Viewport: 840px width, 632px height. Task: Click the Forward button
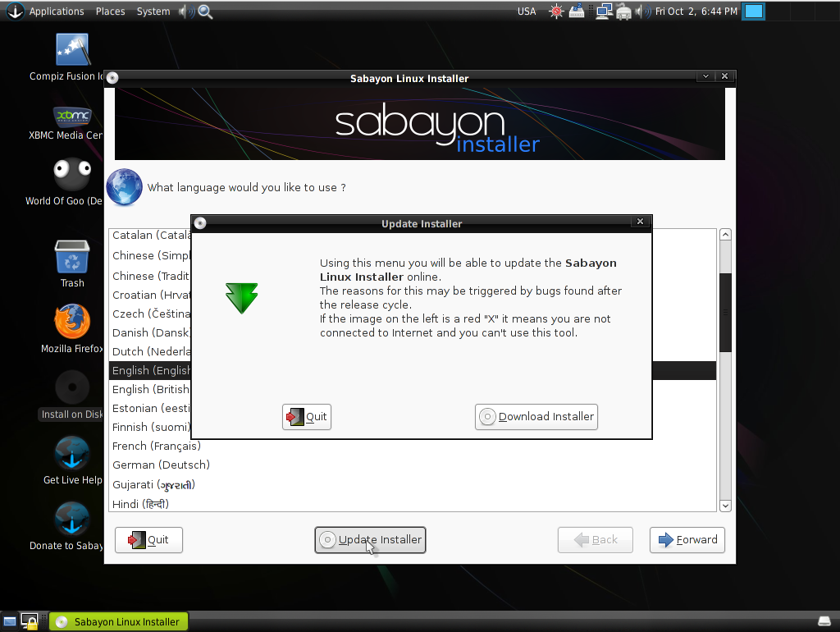click(687, 540)
